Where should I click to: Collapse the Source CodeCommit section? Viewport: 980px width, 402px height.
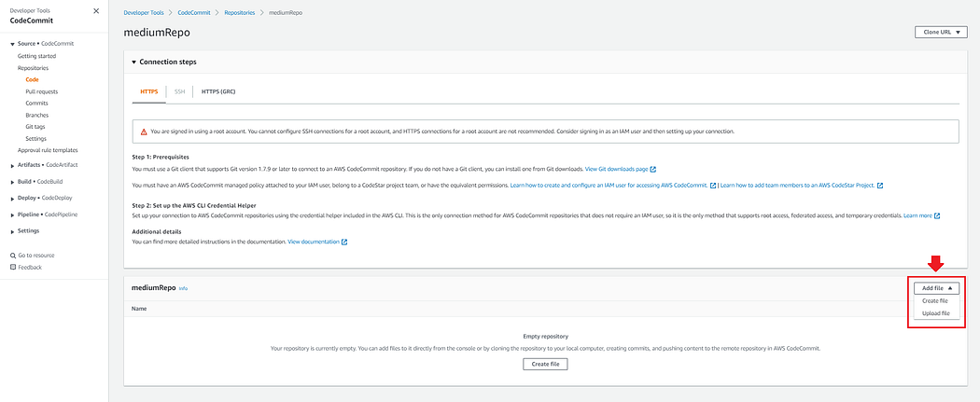[12, 45]
